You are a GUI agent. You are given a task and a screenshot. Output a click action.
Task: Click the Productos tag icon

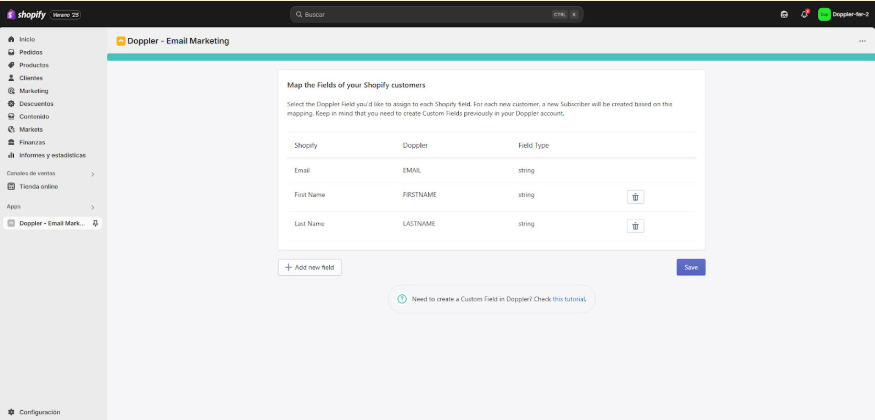pyautogui.click(x=11, y=65)
